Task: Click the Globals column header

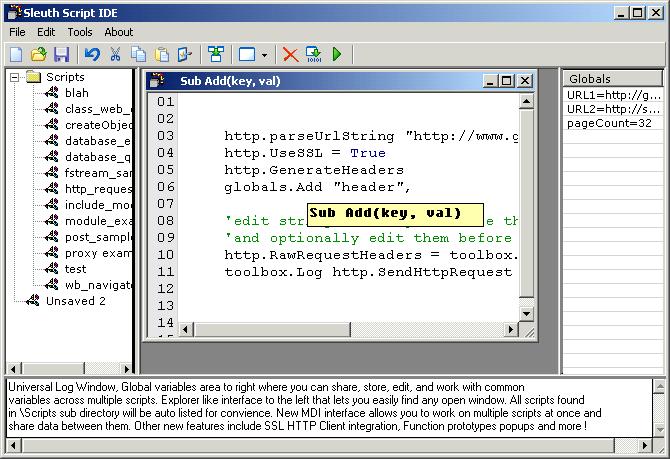Action: click(612, 78)
